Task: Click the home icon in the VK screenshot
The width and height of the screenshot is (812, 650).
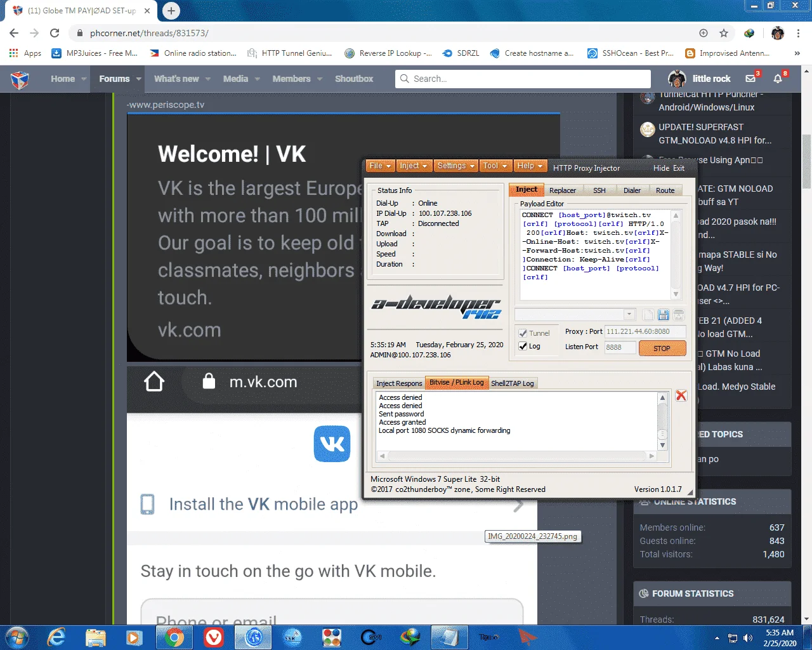Action: pyautogui.click(x=154, y=381)
